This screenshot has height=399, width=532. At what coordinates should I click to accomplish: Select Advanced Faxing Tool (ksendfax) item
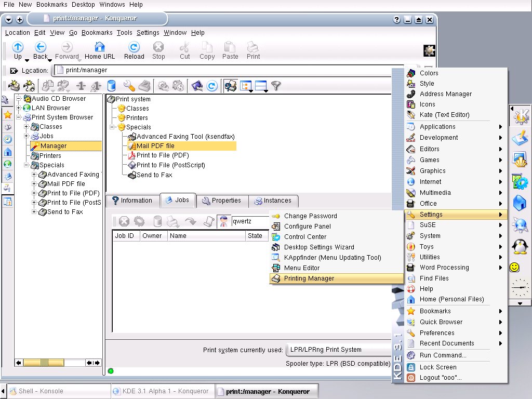tap(185, 137)
